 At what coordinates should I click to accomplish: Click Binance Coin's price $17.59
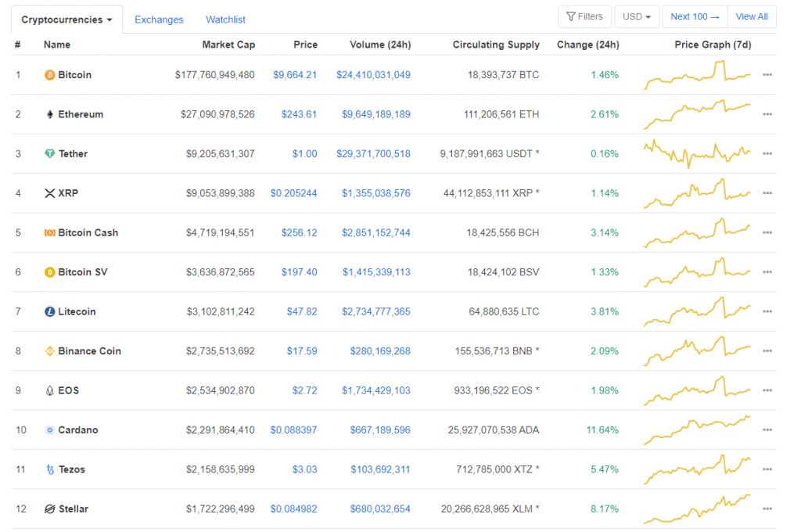(x=302, y=351)
